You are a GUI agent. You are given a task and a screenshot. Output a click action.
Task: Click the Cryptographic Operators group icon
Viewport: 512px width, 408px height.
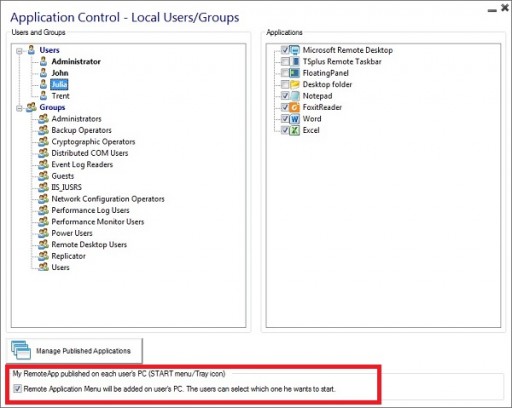(x=43, y=141)
